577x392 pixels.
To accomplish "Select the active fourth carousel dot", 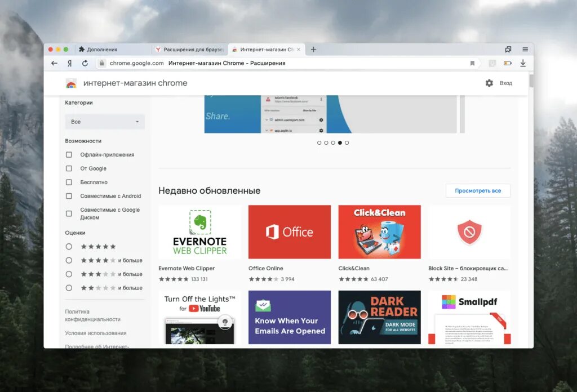I will coord(340,142).
